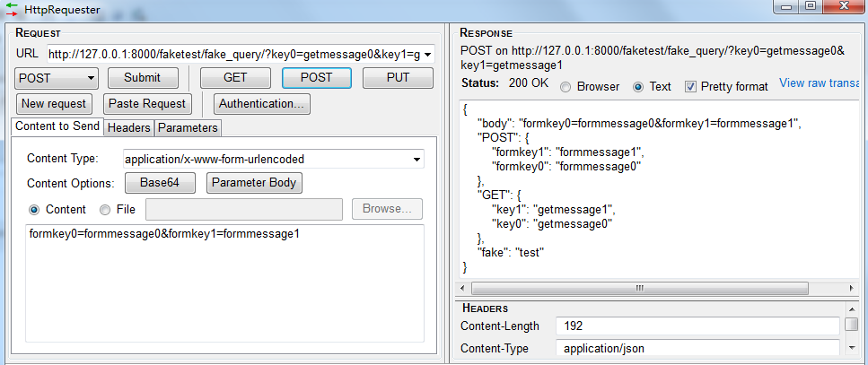
Task: Choose the Content radio option
Action: tap(35, 210)
